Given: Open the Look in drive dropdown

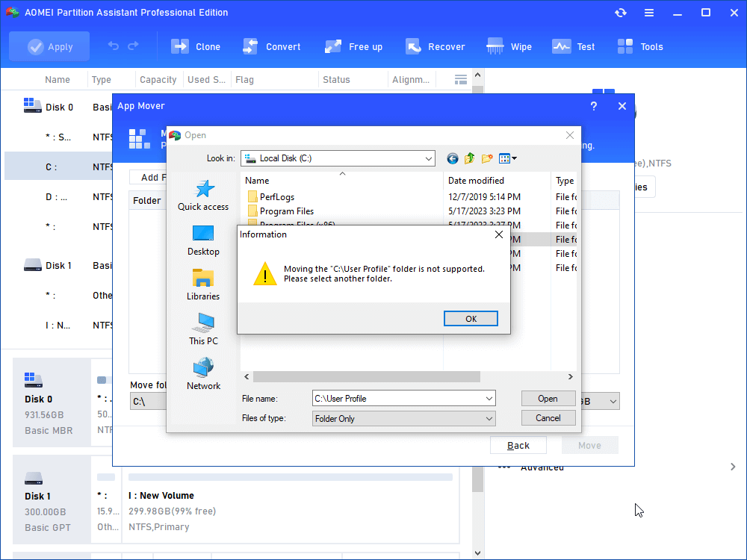Looking at the screenshot, I should tap(428, 158).
